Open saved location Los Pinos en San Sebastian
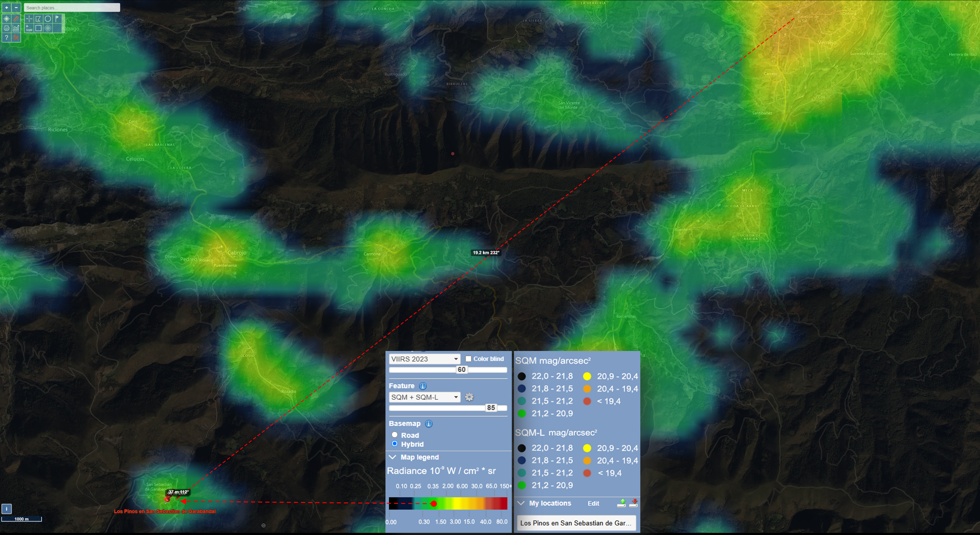The height and width of the screenshot is (535, 980). click(576, 523)
